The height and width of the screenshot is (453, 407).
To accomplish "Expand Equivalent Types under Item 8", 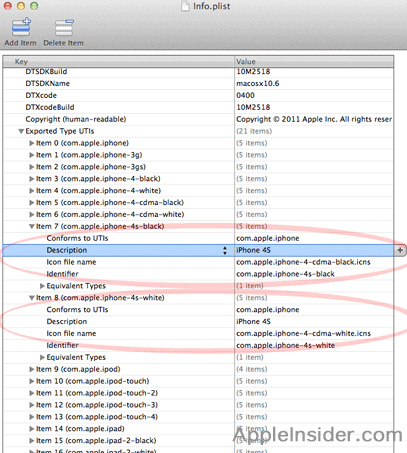I will [42, 357].
